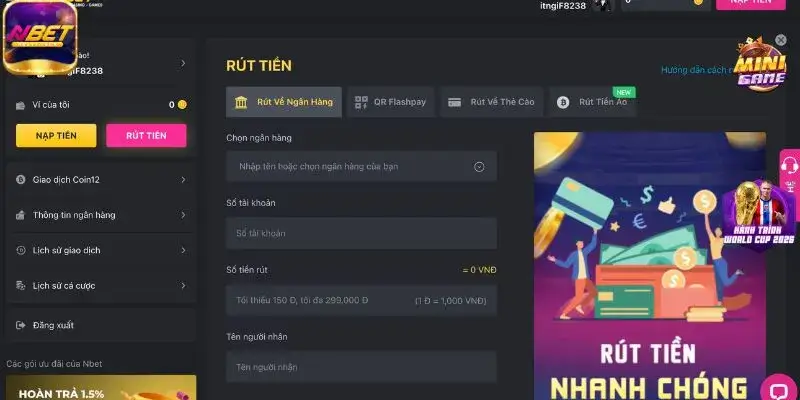Click the 'Lịch sử giao dịch' menu text
The image size is (800, 400).
point(66,251)
